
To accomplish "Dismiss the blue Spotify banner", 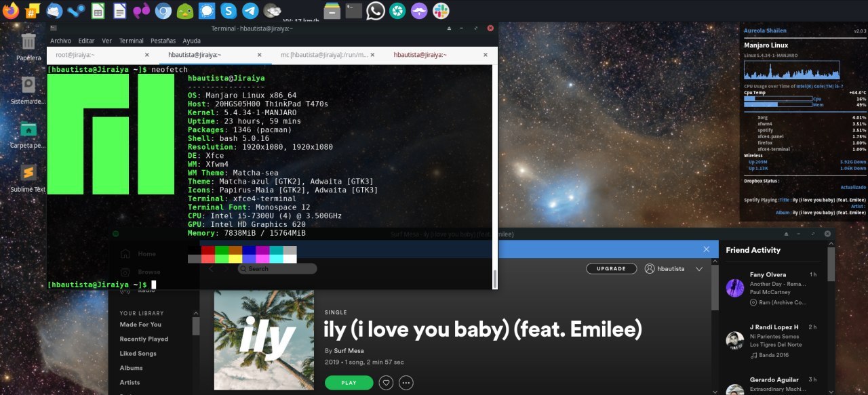I will 706,249.
